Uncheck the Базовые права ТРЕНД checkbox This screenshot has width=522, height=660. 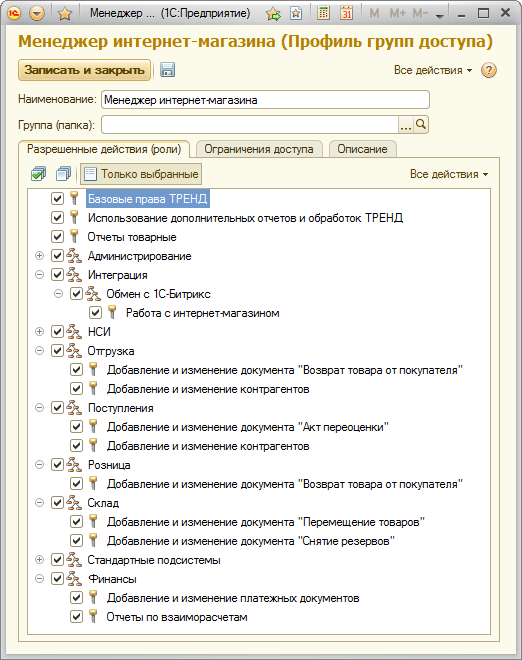click(57, 198)
